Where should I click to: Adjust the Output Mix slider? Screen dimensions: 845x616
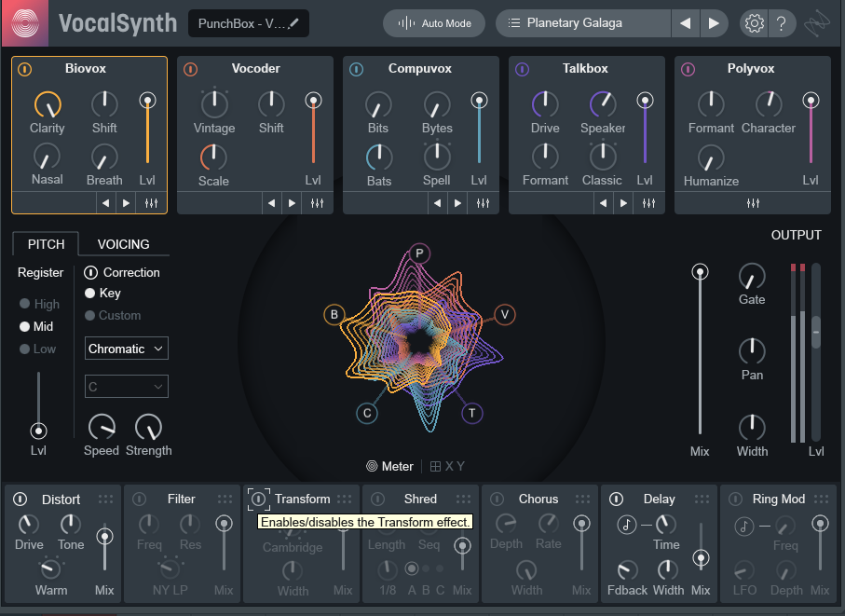coord(700,271)
